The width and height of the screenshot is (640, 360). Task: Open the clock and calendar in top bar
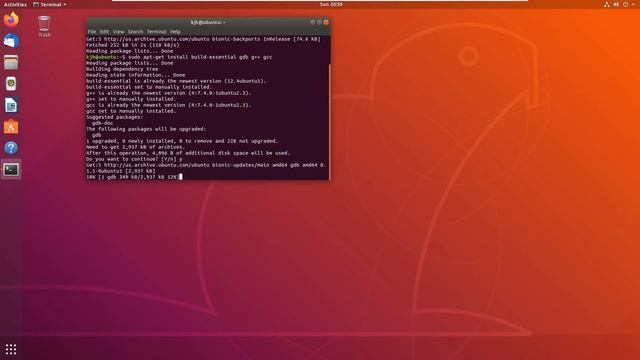[331, 4]
